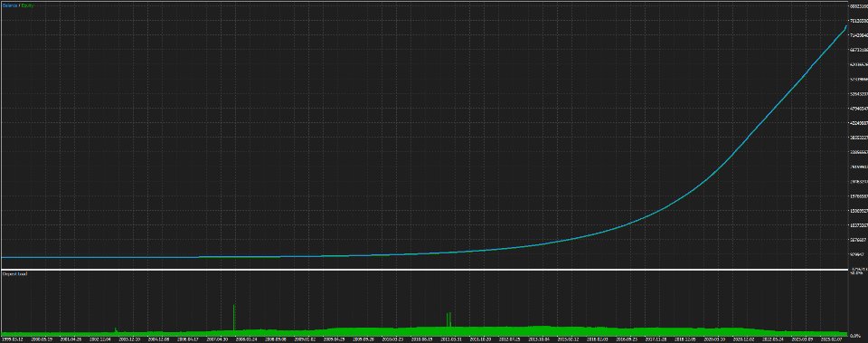Click the Deposit Load panel label
Image resolution: width=868 pixels, height=343 pixels.
coord(15,273)
